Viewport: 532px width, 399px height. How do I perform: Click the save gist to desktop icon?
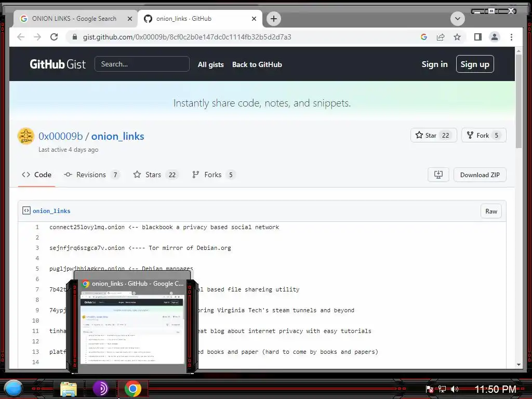(x=438, y=175)
